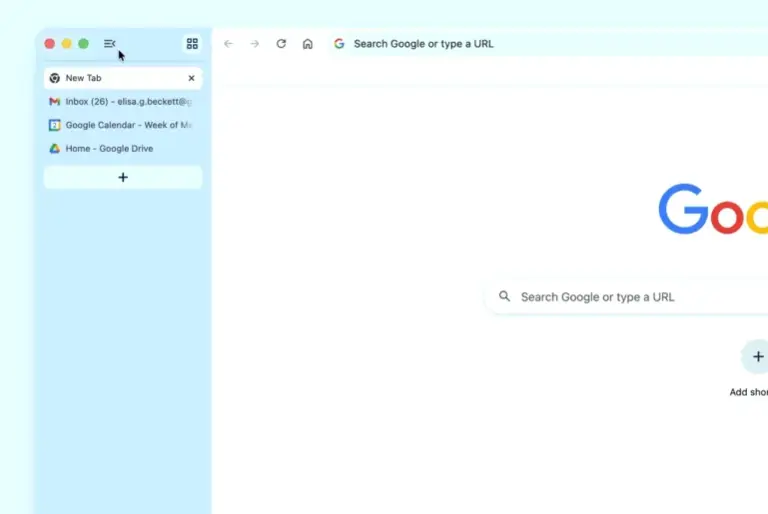Switch to Google Calendar tab
This screenshot has width=768, height=514.
(123, 125)
